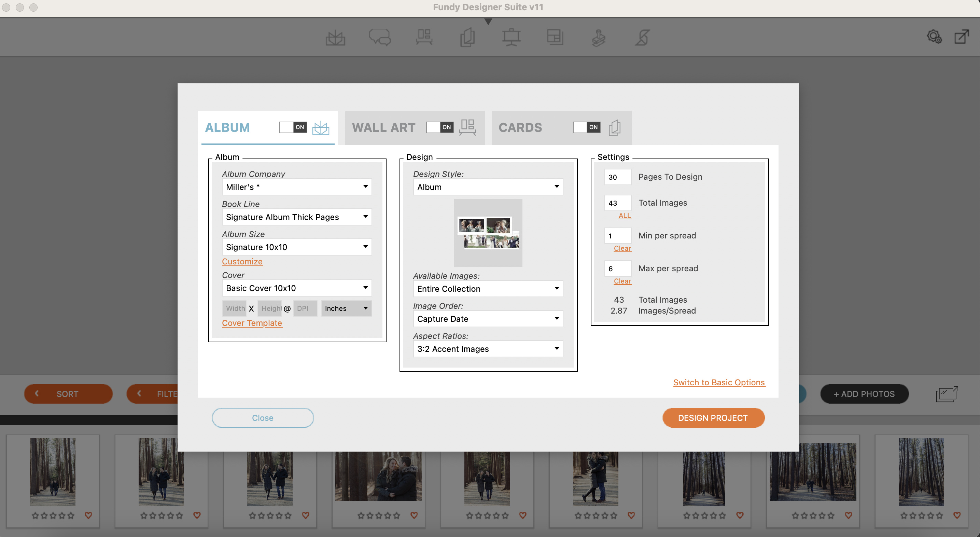Click the Close button in the dialog
Viewport: 980px width, 537px height.
(x=263, y=418)
